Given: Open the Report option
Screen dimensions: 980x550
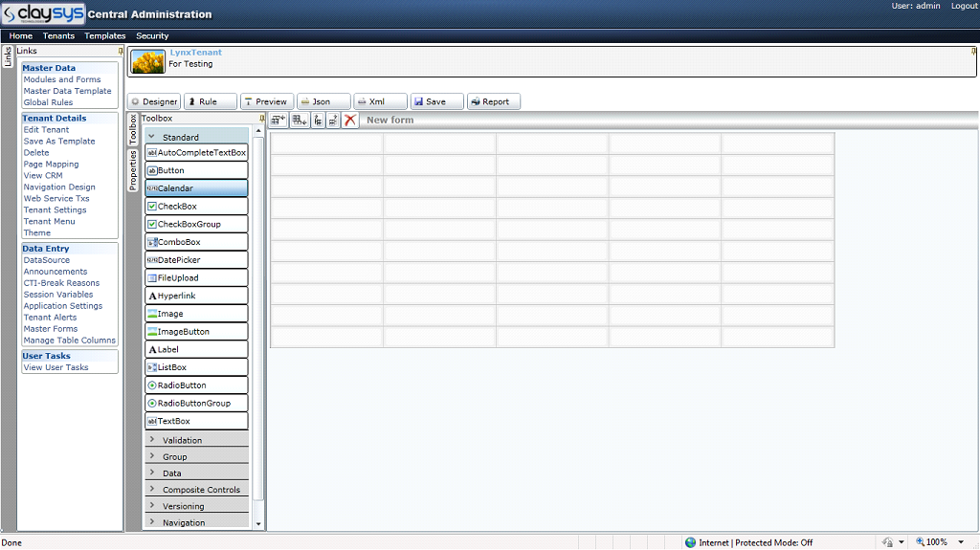Looking at the screenshot, I should click(x=494, y=101).
